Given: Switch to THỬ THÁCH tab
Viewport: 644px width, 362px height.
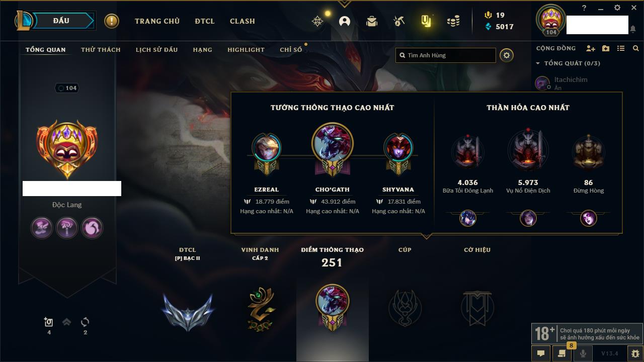Looking at the screenshot, I should coord(101,50).
